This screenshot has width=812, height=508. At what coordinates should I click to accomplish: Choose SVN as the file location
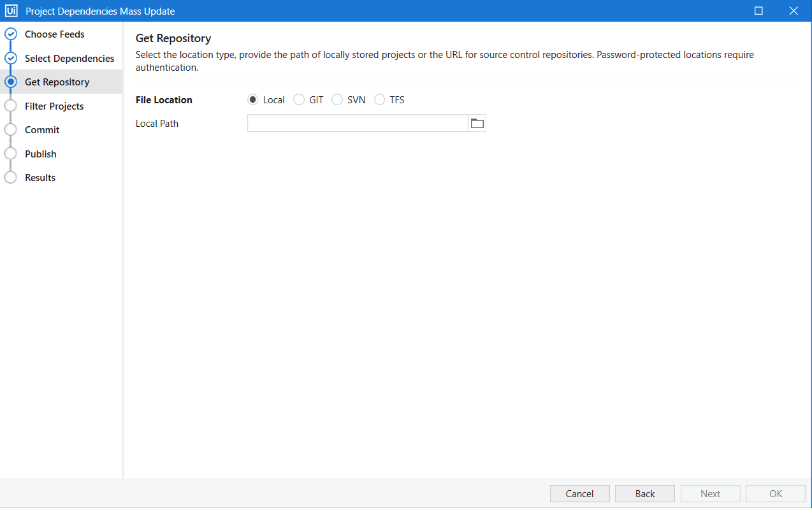pos(337,100)
